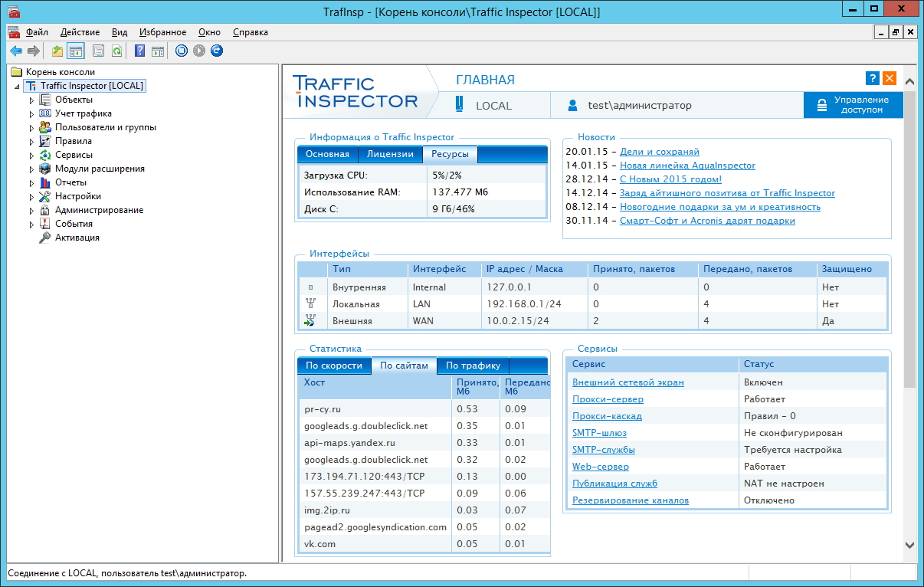
Task: Click the Users and Groups tree icon
Action: [45, 127]
